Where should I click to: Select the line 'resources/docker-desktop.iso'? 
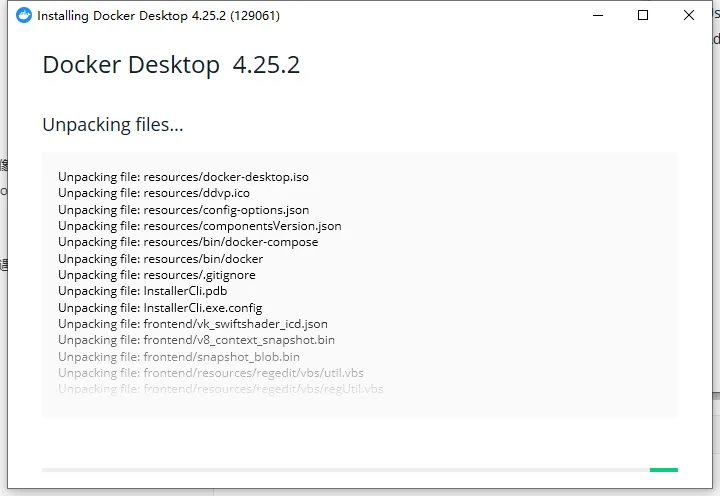pyautogui.click(x=183, y=177)
